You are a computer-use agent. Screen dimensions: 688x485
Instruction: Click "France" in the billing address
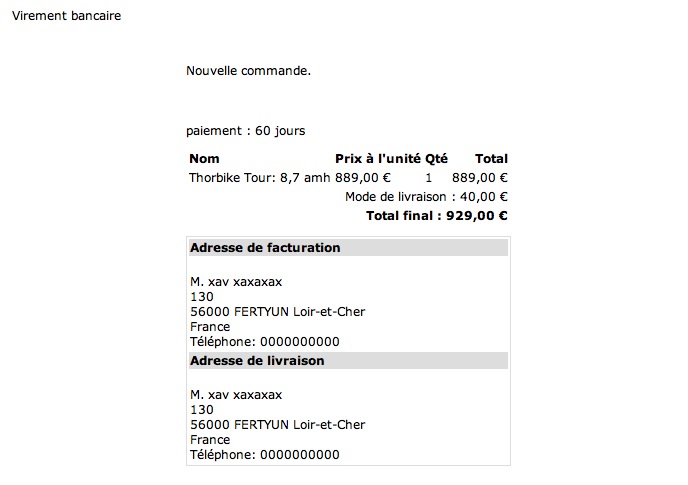pyautogui.click(x=209, y=327)
